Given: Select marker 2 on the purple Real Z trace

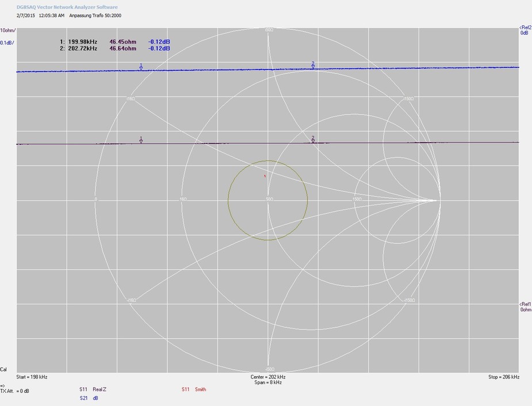Looking at the screenshot, I should (x=313, y=139).
